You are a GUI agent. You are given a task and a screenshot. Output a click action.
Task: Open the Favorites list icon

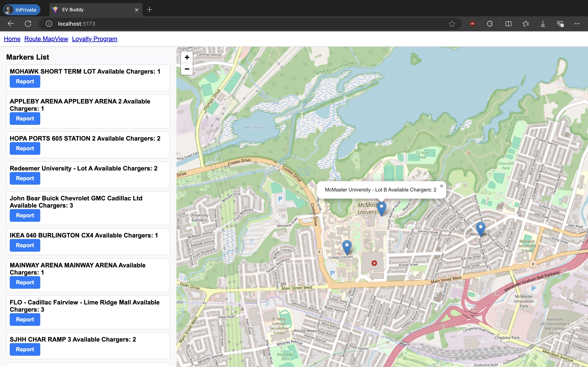coord(526,24)
